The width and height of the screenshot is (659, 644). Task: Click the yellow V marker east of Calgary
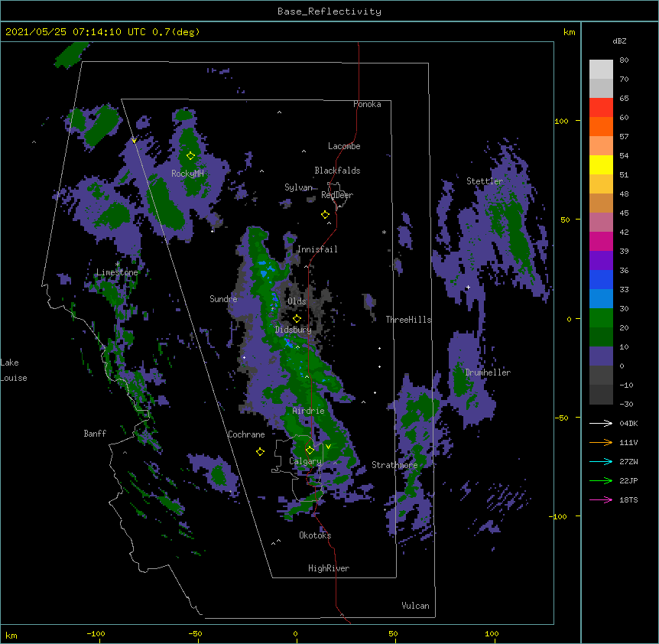pyautogui.click(x=328, y=447)
